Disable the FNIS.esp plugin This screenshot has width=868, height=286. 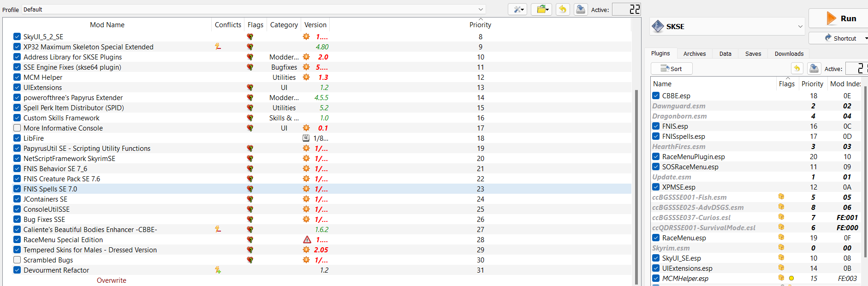click(x=656, y=126)
